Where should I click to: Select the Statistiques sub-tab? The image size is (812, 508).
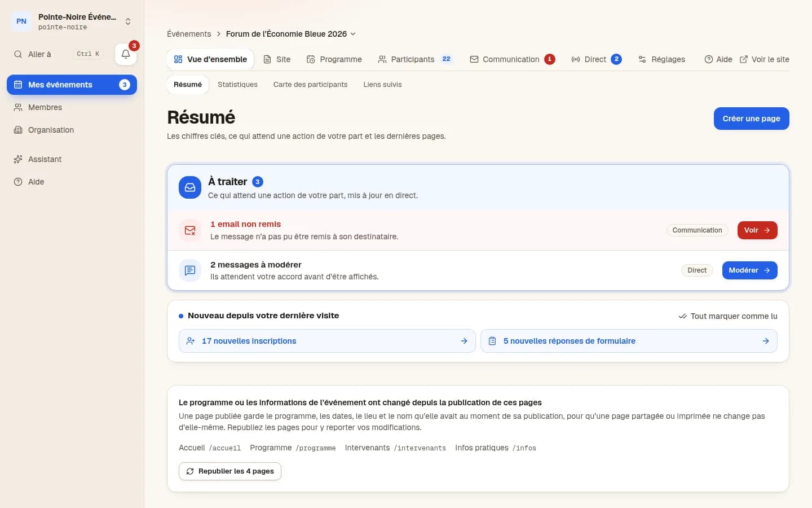(237, 85)
